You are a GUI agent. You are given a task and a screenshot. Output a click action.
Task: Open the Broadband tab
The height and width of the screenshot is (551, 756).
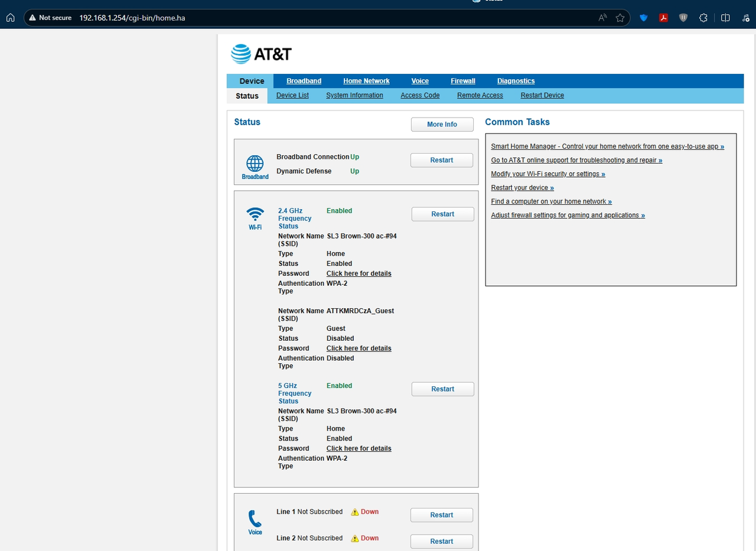coord(304,81)
